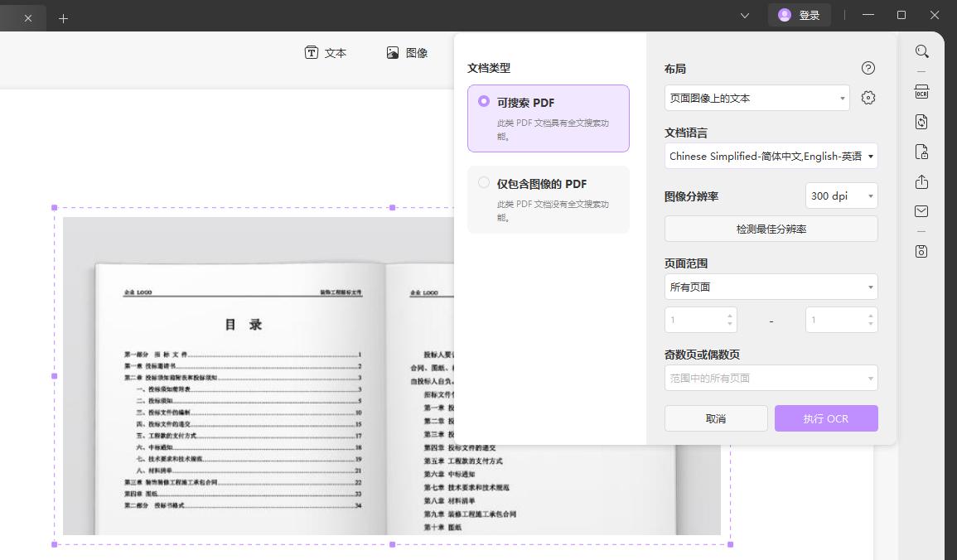957x560 pixels.
Task: Open the send-by-email icon
Action: coord(921,211)
